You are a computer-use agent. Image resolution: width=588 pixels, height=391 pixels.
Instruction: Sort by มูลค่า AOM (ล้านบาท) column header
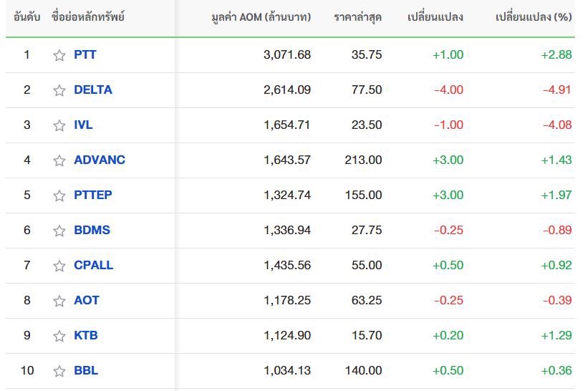pos(261,17)
